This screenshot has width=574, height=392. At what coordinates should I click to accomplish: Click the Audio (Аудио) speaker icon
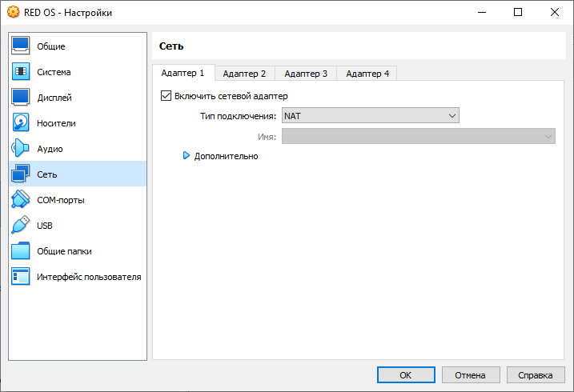click(x=21, y=149)
